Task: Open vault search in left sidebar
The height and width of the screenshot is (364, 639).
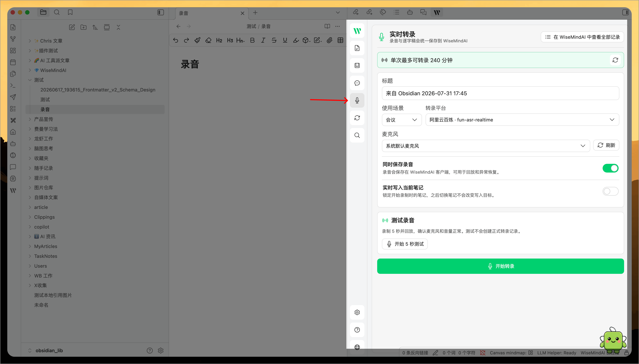Action: click(57, 12)
